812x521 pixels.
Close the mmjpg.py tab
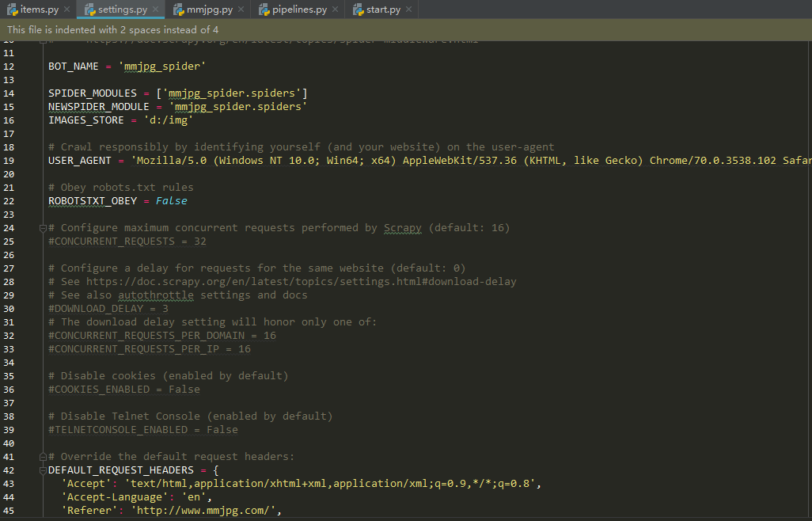pos(241,10)
